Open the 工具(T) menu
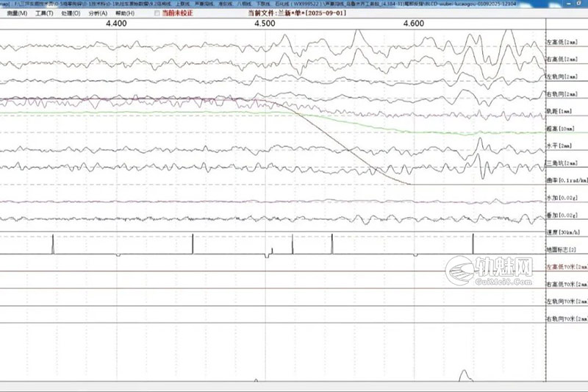 44,13
